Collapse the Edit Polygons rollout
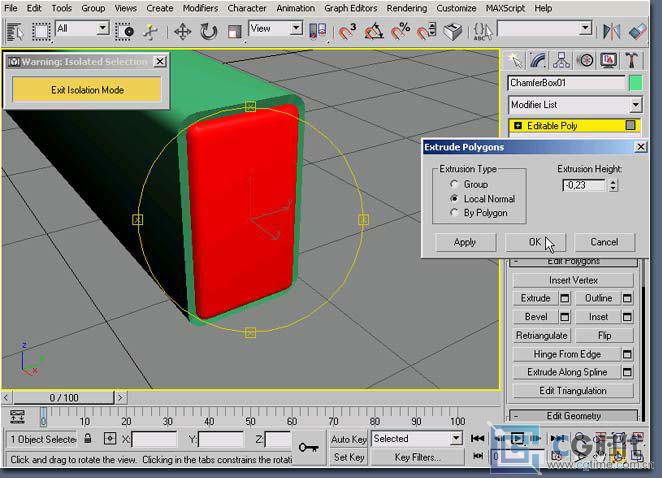The width and height of the screenshot is (662, 478). (574, 262)
